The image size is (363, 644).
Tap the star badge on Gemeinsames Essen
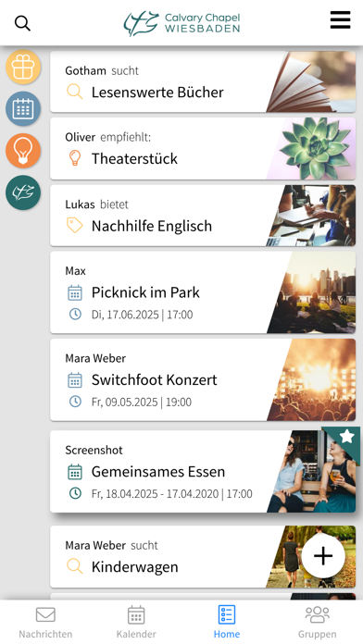click(x=347, y=437)
